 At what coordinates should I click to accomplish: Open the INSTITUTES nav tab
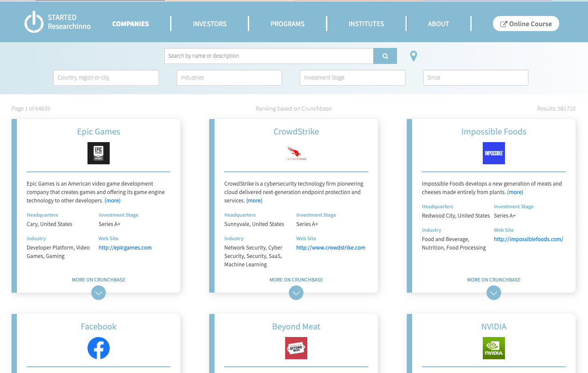[x=366, y=24]
